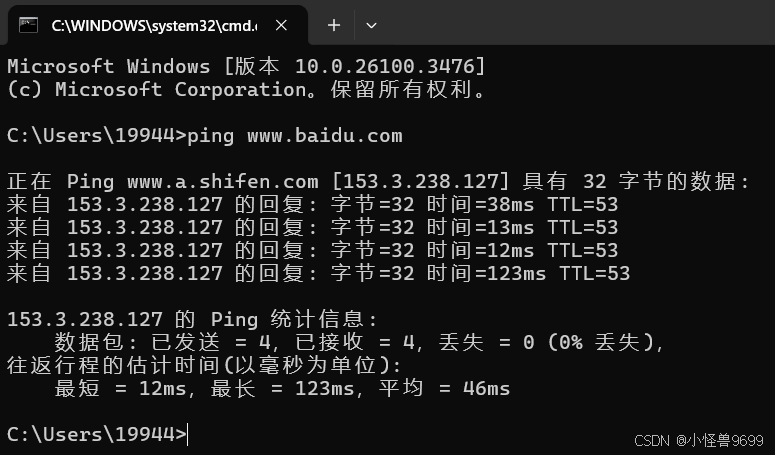
Task: Click the ping www.baidu.com command text
Action: coord(295,136)
